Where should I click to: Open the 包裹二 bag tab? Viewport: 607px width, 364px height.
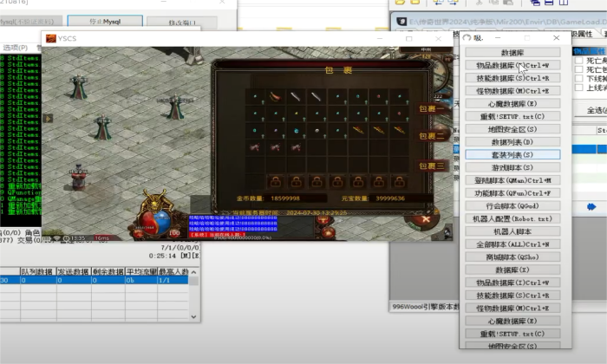(431, 136)
